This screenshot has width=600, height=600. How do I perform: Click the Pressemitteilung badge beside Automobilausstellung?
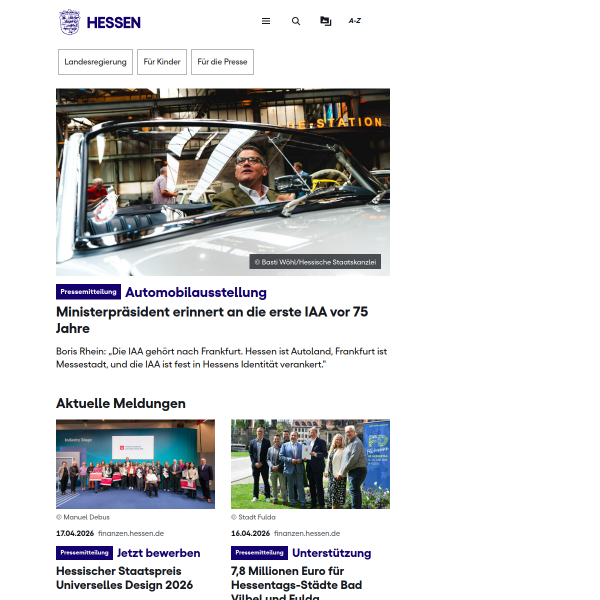tap(88, 292)
